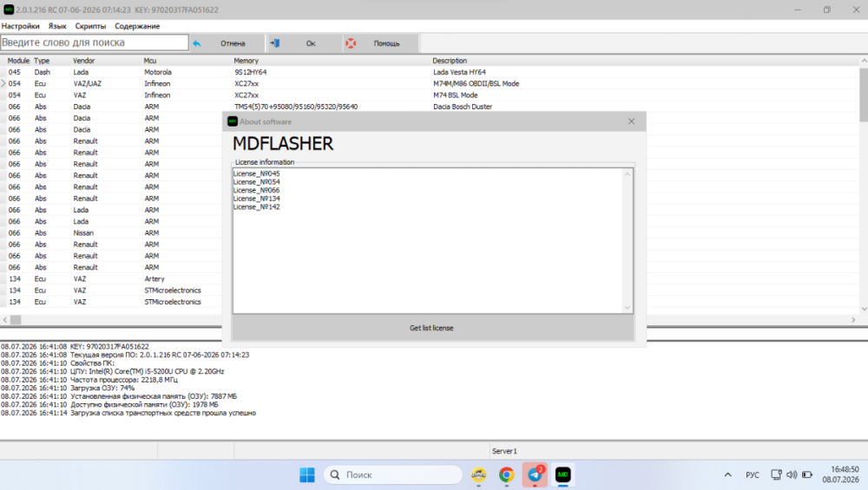The image size is (868, 490).
Task: Select License_№066 in license list
Action: point(256,190)
